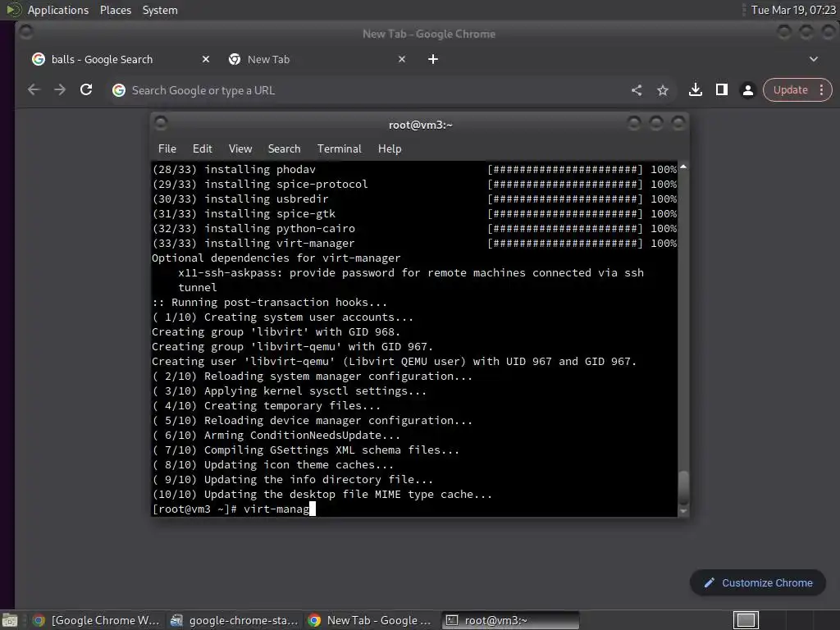Viewport: 840px width, 630px height.
Task: Open the Places menu in top panel
Action: 116,10
